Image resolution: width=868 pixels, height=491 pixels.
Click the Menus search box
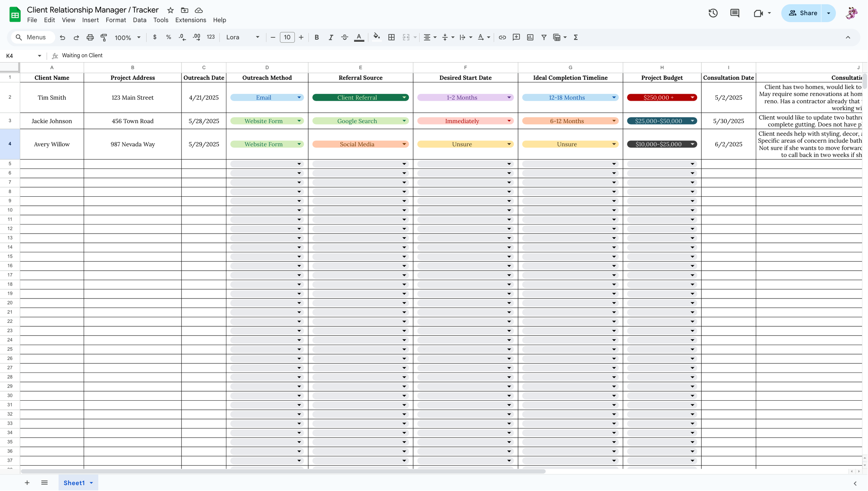pyautogui.click(x=33, y=38)
